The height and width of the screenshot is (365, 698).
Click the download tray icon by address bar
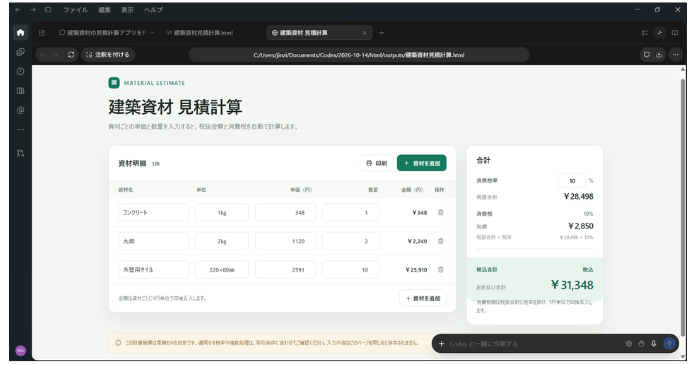[659, 55]
